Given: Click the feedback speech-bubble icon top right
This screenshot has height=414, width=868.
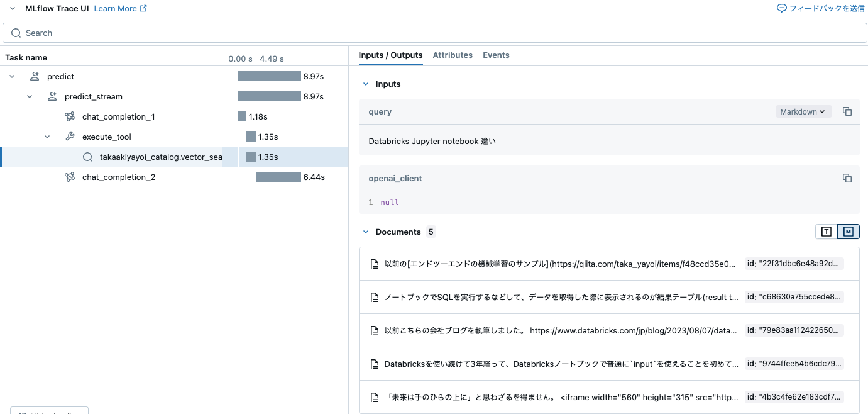Looking at the screenshot, I should tap(781, 8).
